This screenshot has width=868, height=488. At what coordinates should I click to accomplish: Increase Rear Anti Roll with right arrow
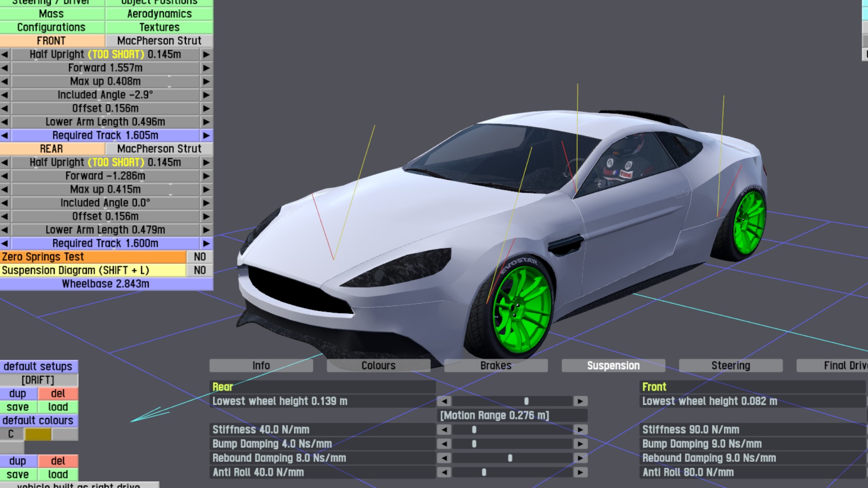pos(580,473)
